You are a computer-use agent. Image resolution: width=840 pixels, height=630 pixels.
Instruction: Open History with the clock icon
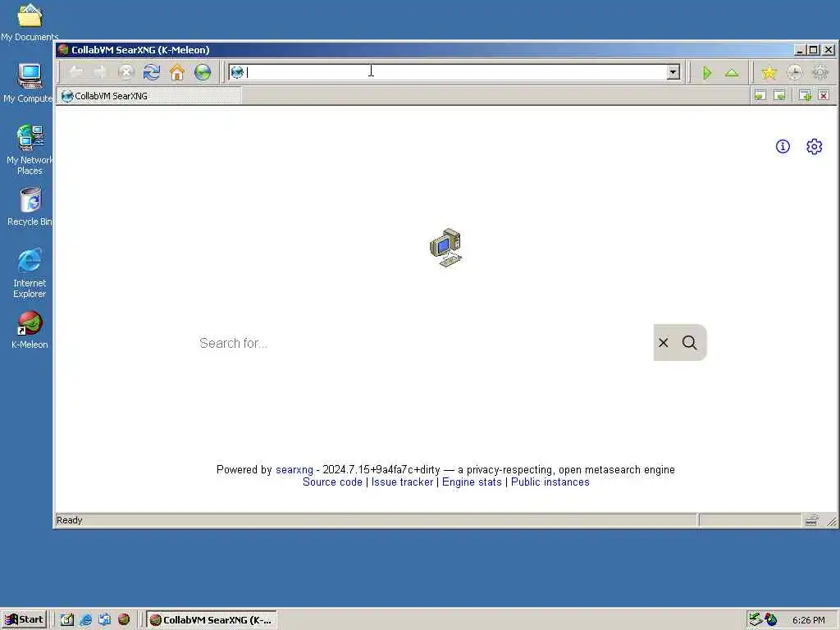coord(794,72)
